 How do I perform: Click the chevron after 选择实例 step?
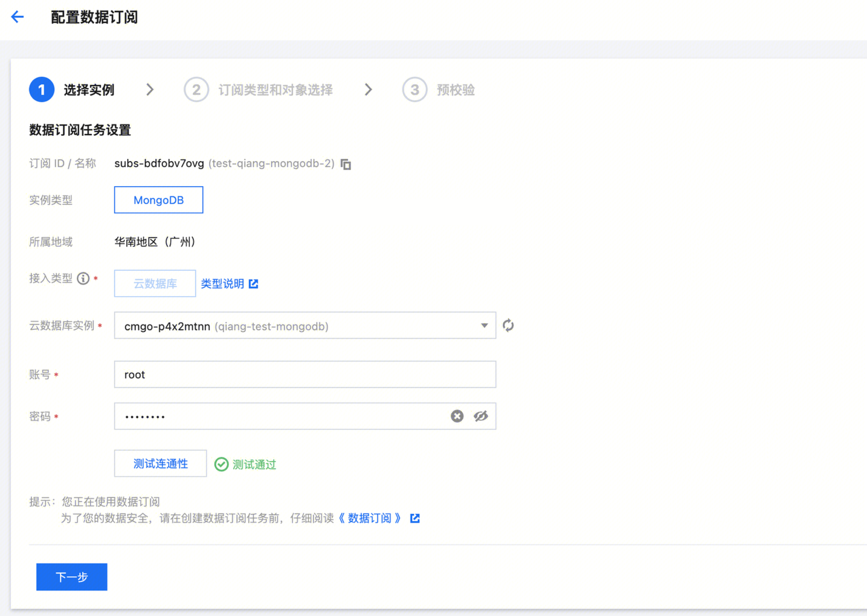[150, 90]
